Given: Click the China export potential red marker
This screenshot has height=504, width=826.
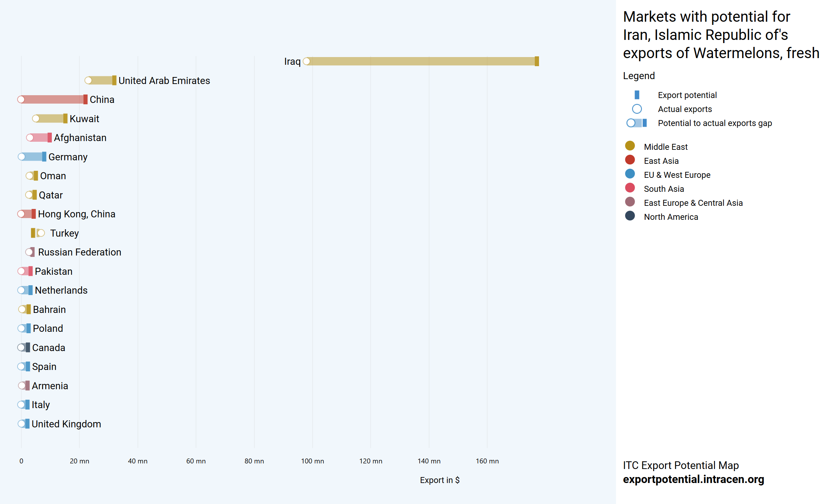Looking at the screenshot, I should 85,99.
